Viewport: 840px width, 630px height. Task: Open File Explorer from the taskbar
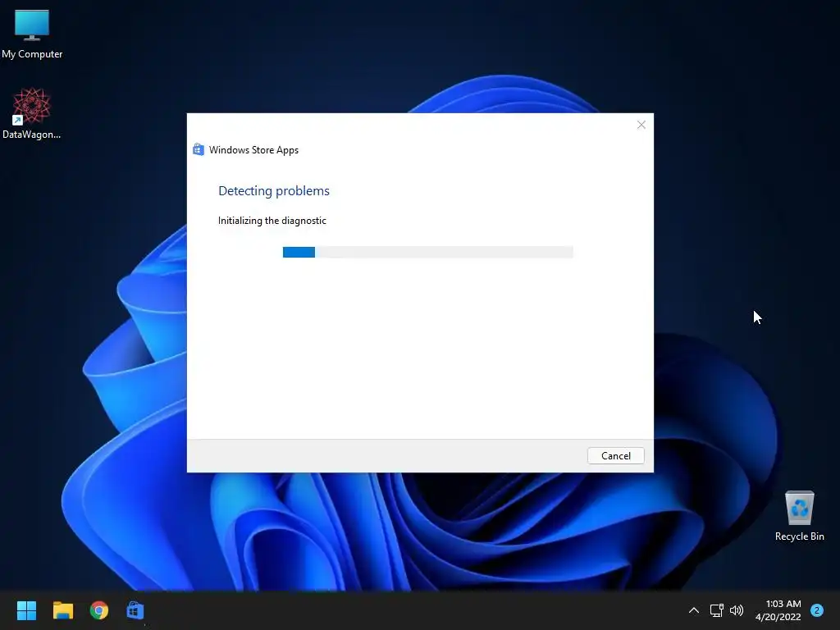point(62,610)
